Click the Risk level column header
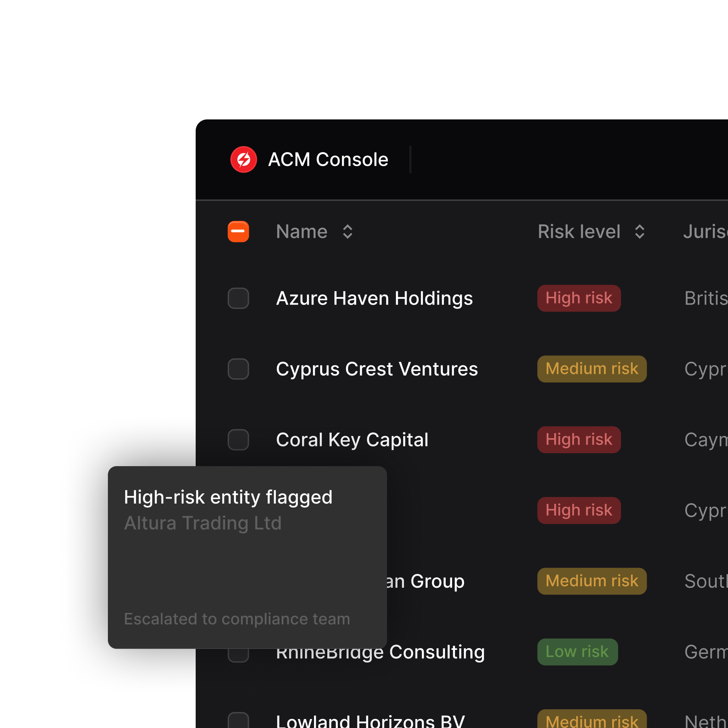Image resolution: width=728 pixels, height=728 pixels. pos(579,231)
